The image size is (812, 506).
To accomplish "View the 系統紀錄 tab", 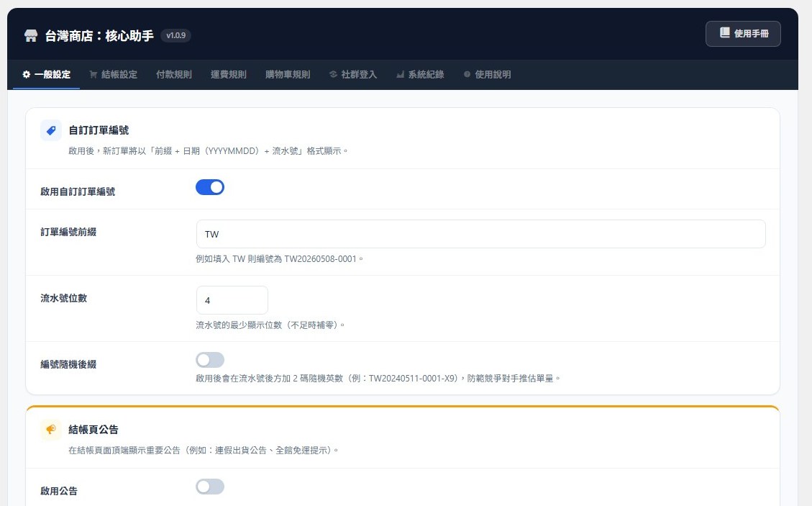I will (x=420, y=74).
